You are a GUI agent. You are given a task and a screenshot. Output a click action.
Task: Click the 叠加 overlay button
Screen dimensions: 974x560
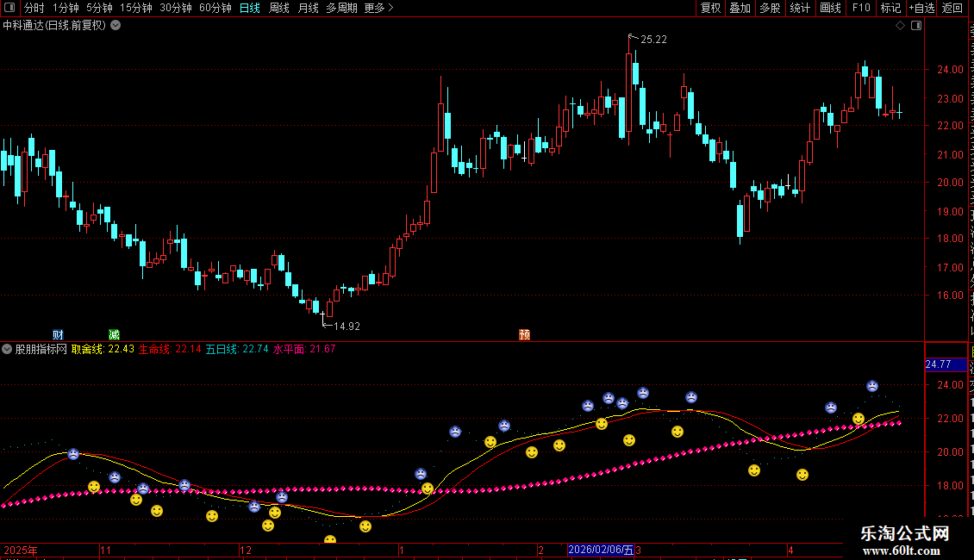740,8
